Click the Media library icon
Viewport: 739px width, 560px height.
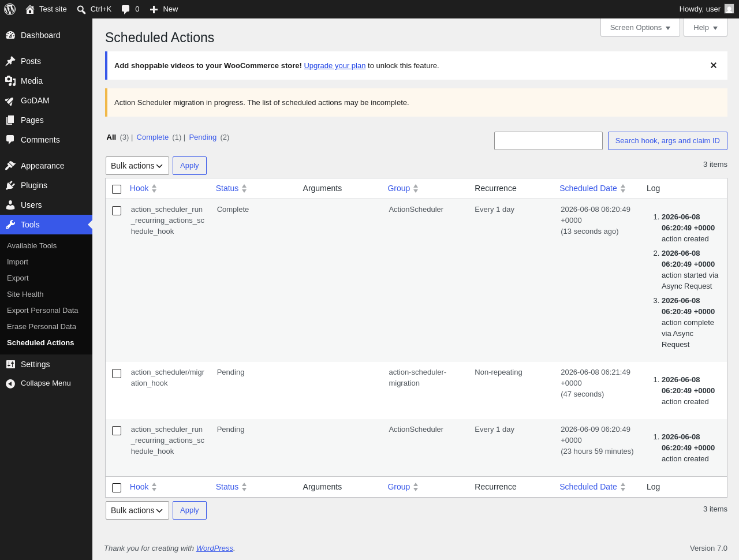10,81
